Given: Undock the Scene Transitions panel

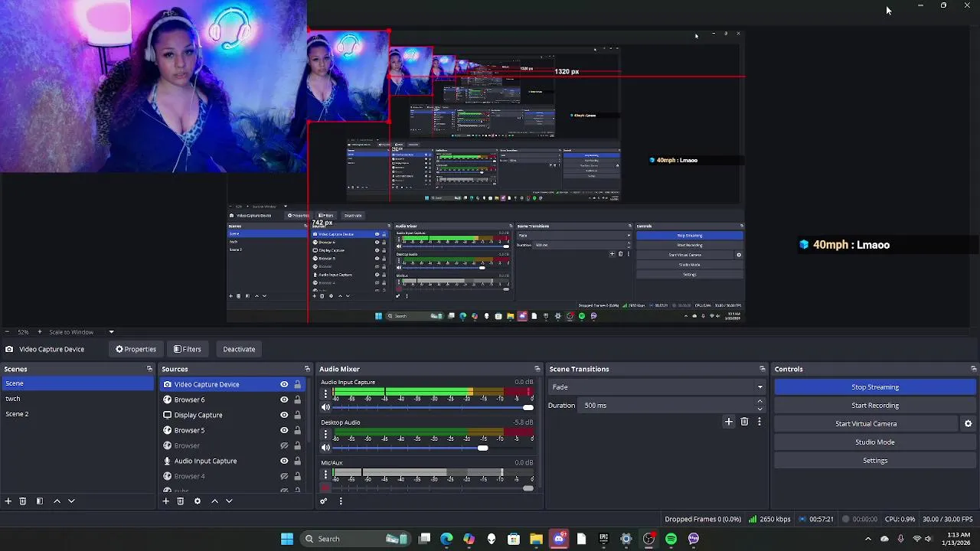Looking at the screenshot, I should 763,369.
